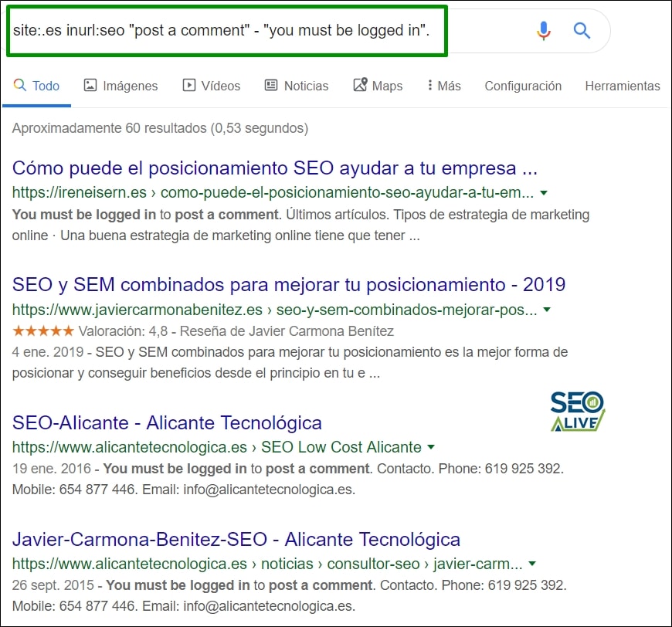The height and width of the screenshot is (627, 672).
Task: Click inside the search query field
Action: (224, 30)
